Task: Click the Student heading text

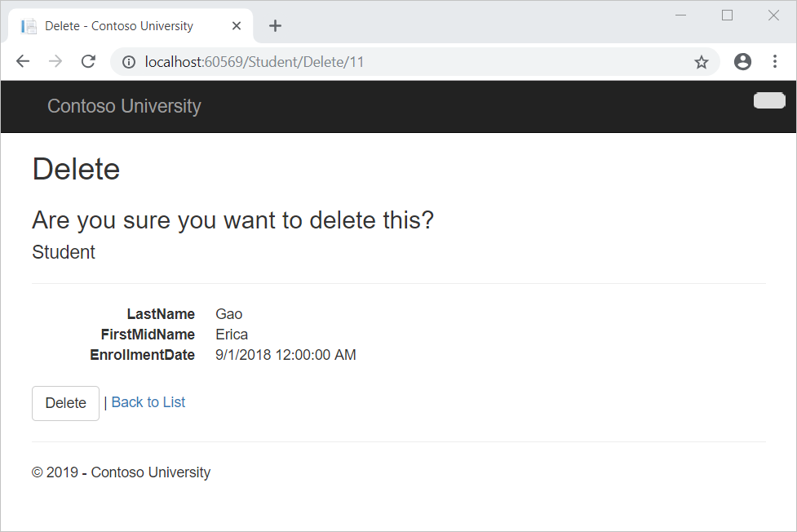Action: point(63,251)
